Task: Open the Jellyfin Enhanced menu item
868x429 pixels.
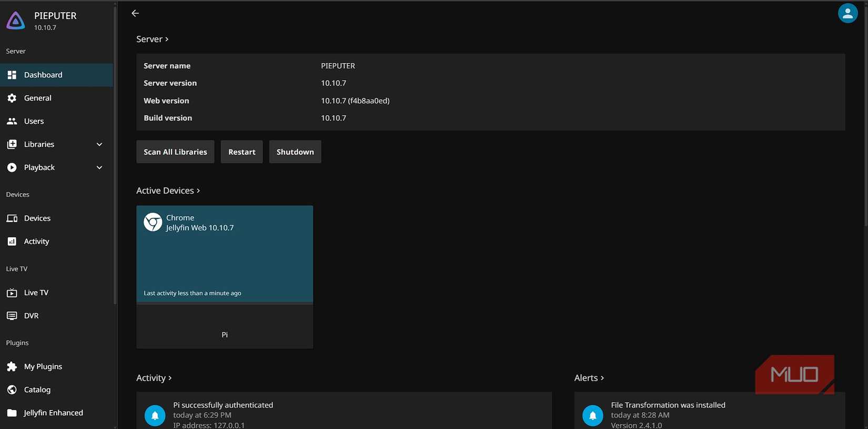Action: (56, 413)
